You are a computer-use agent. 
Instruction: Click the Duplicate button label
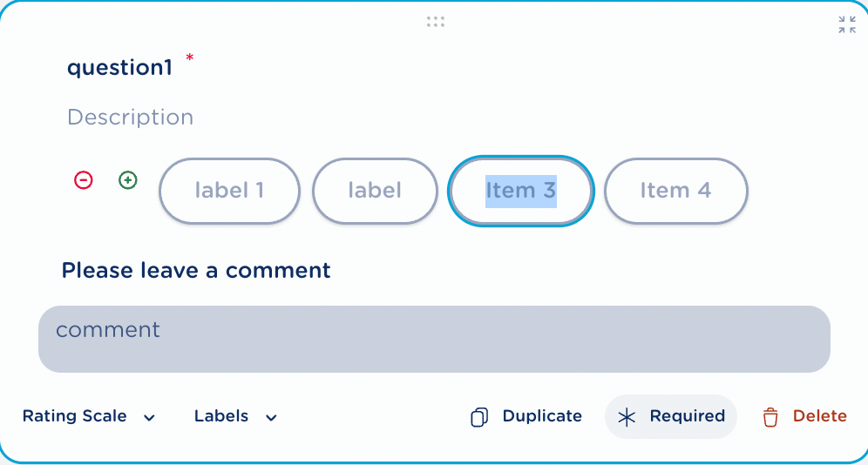point(542,416)
